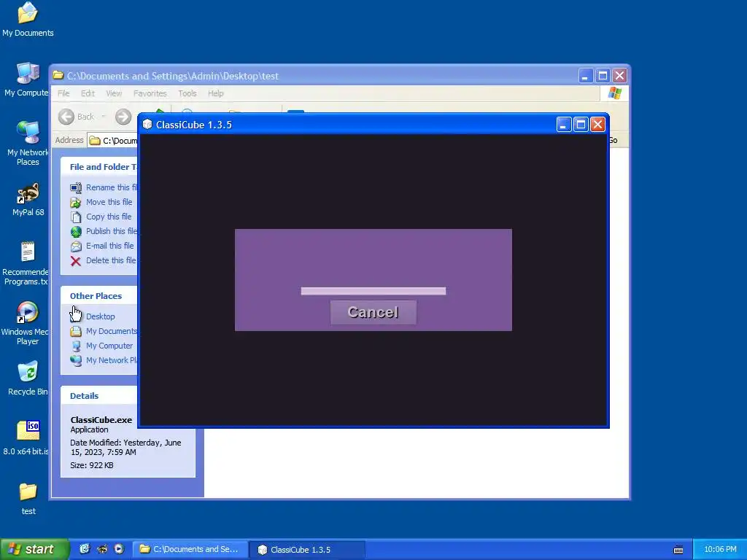Open File menu in Explorer window
The height and width of the screenshot is (560, 747).
tap(63, 93)
